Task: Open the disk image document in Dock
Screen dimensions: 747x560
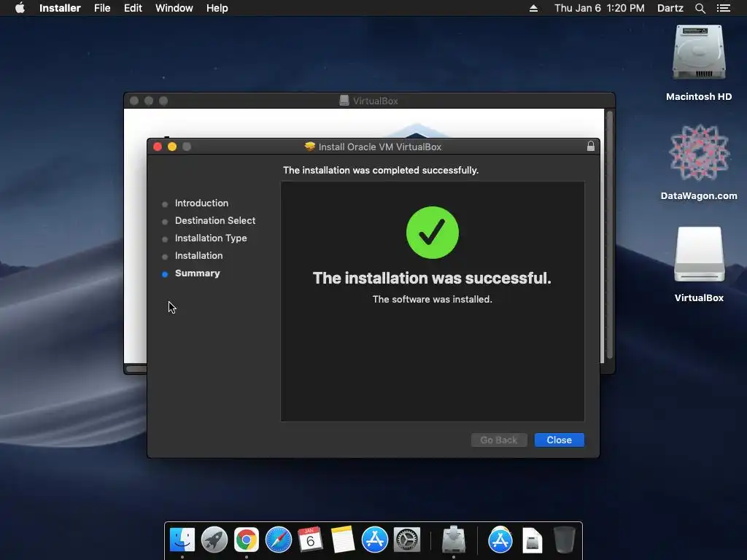Action: coord(532,540)
